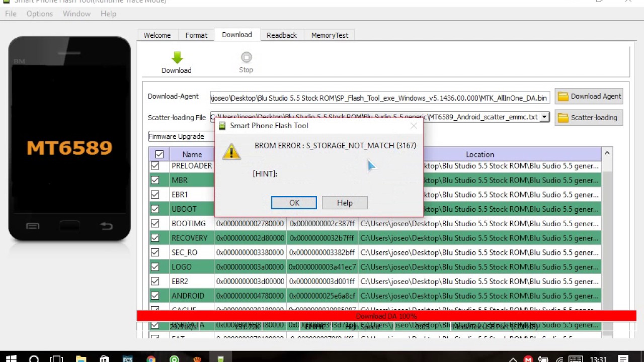Uncheck the ANDROID partition checkbox
The image size is (644, 362).
pos(155,296)
